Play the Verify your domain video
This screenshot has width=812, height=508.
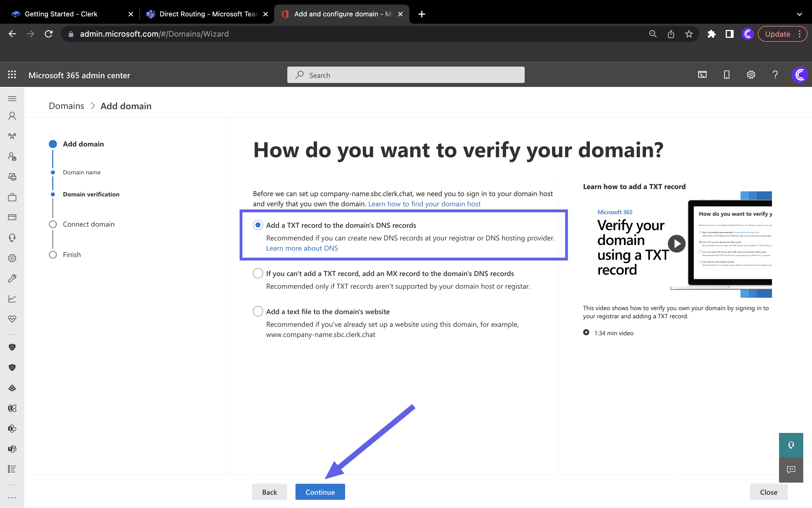click(676, 244)
